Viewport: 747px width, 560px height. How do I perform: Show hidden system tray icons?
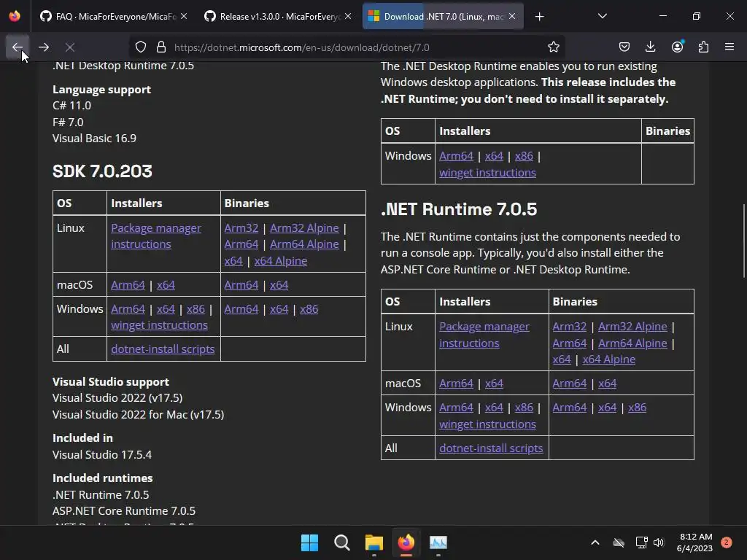coord(595,542)
